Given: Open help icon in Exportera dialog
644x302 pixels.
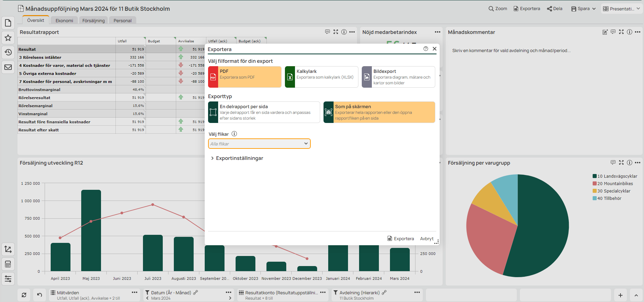Looking at the screenshot, I should click(x=426, y=49).
